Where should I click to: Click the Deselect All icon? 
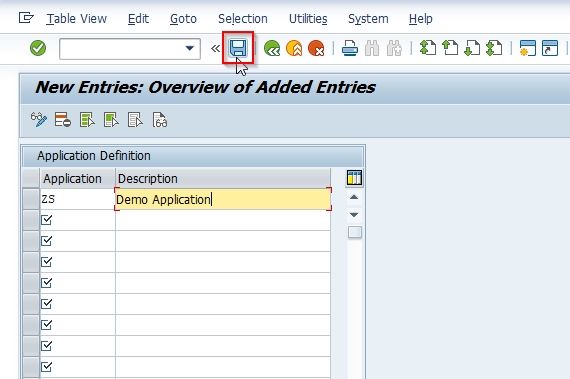click(135, 120)
